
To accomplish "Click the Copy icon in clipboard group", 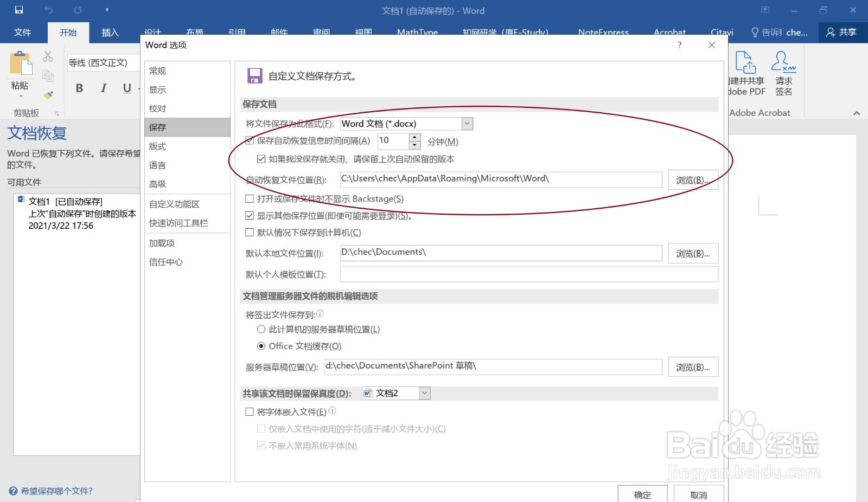I will [x=48, y=75].
